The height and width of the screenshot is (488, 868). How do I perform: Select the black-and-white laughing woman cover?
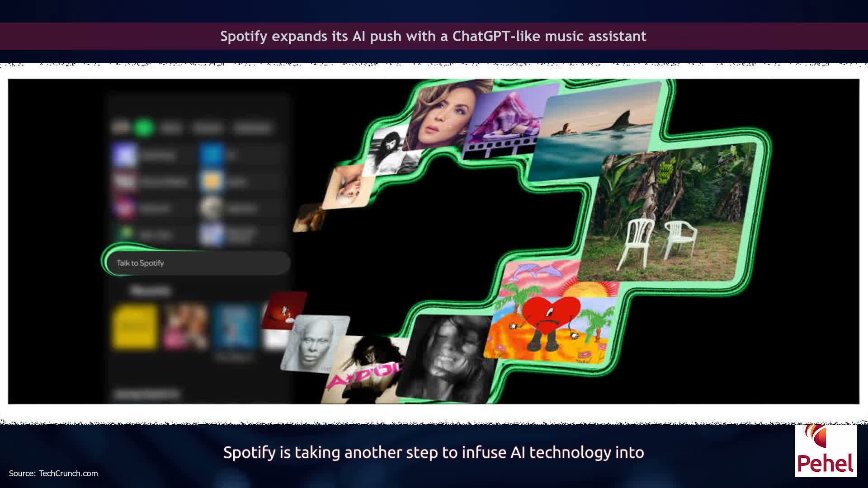pos(445,358)
